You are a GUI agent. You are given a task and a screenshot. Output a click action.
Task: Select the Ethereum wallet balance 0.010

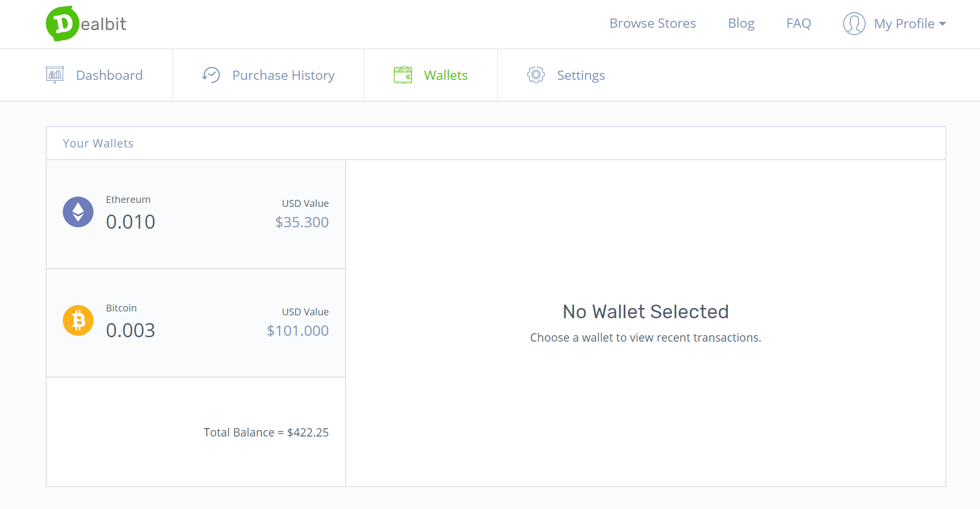point(130,222)
